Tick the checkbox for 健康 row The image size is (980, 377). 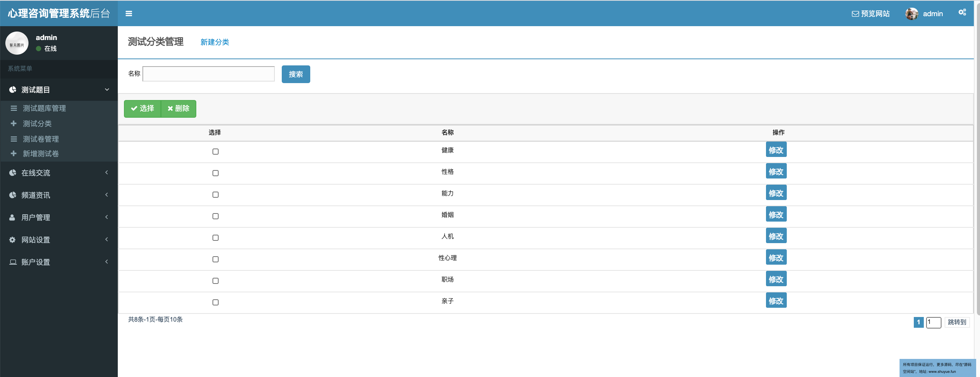(216, 152)
